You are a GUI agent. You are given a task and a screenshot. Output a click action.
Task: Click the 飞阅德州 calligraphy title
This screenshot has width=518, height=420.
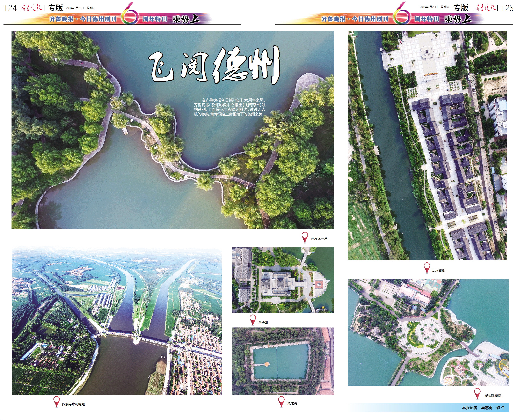[x=214, y=65]
